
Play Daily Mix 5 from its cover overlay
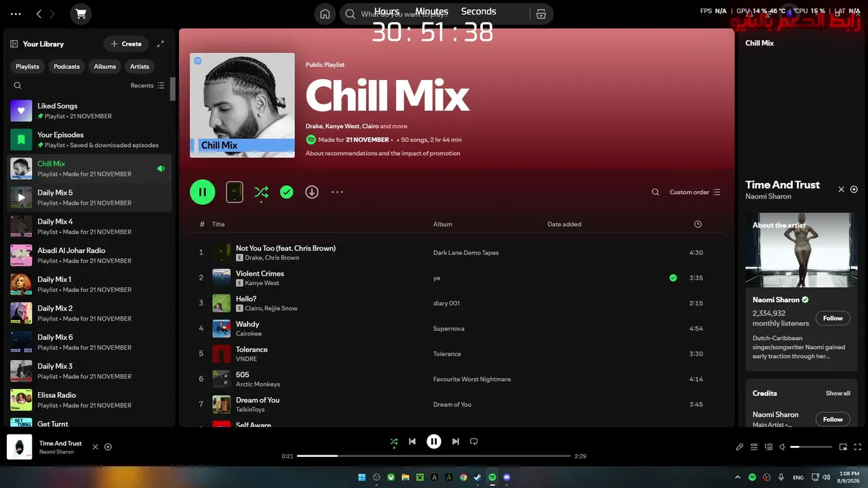click(x=21, y=197)
